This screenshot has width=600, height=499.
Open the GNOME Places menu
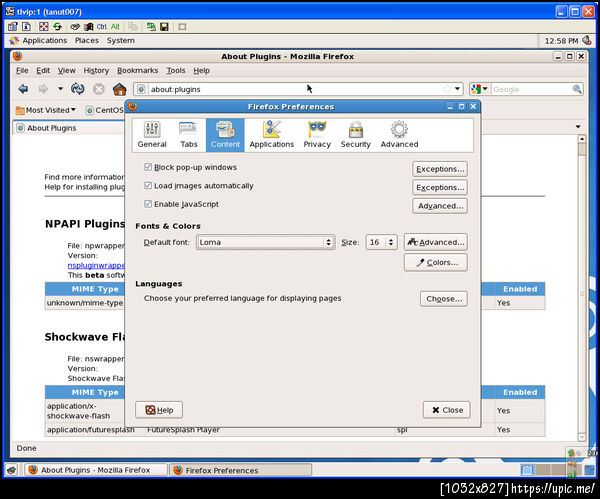tap(86, 40)
